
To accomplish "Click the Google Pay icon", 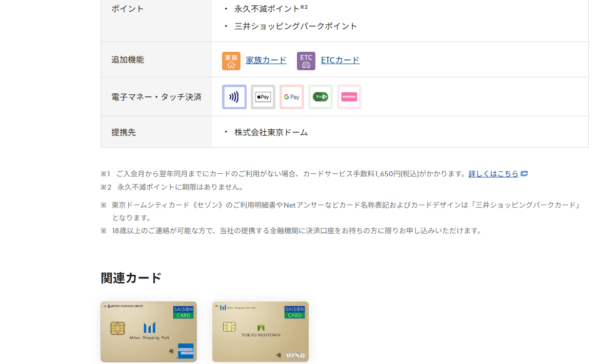I will (x=292, y=97).
